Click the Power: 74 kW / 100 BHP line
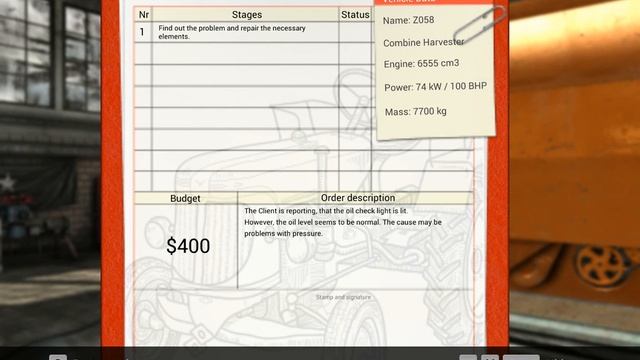The height and width of the screenshot is (360, 640). click(436, 87)
